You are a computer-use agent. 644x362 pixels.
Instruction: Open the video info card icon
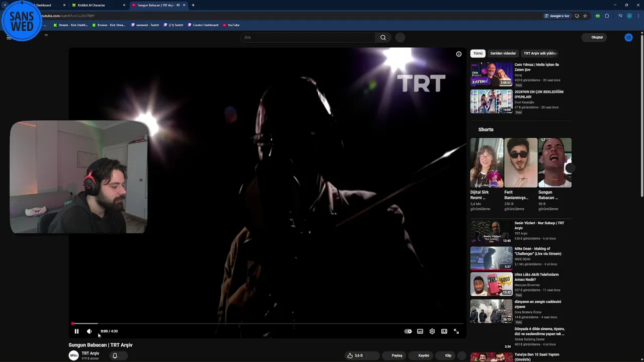(459, 54)
